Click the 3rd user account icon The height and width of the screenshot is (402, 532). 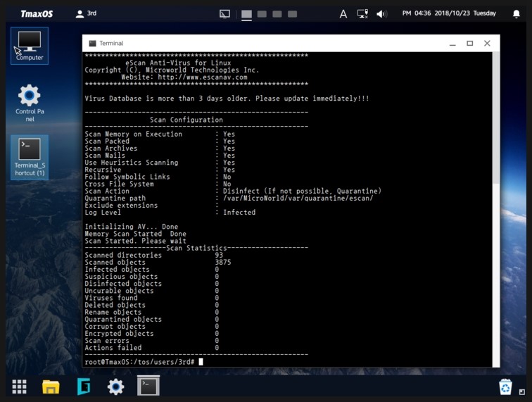[x=86, y=13]
